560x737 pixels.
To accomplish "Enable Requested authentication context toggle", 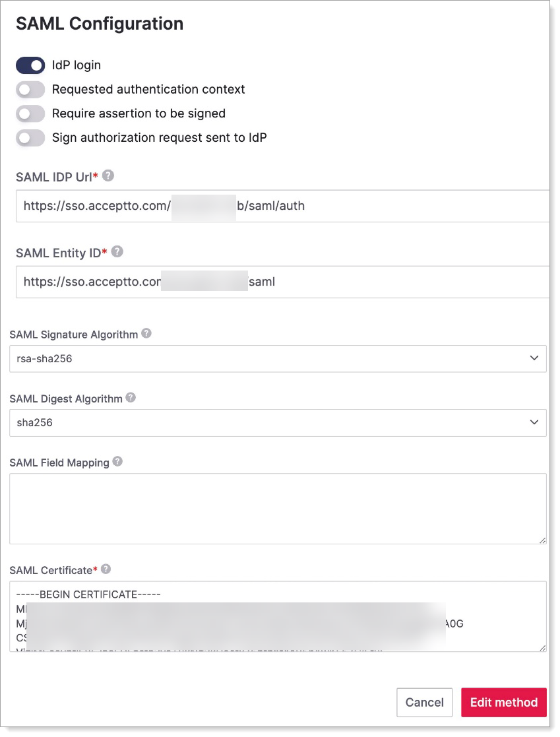I will click(30, 89).
